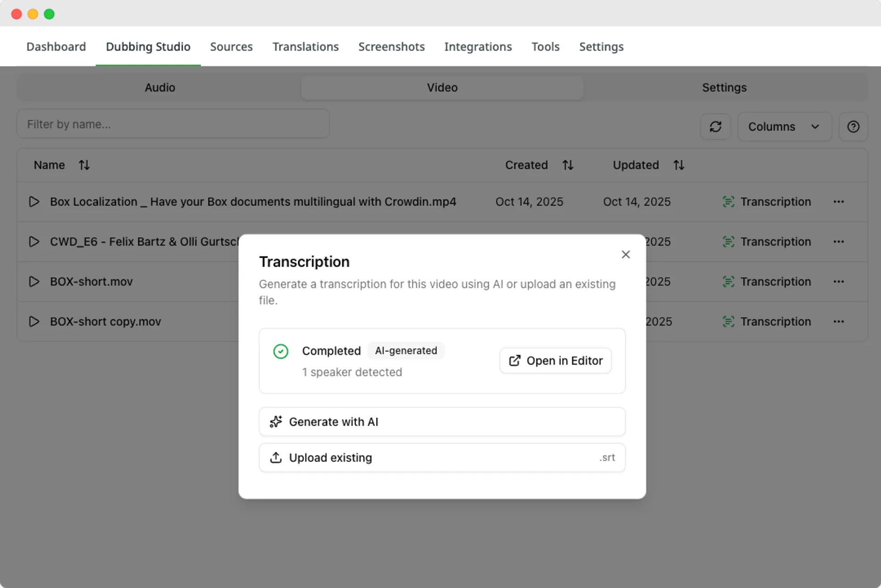Sort the list by Name

[84, 165]
